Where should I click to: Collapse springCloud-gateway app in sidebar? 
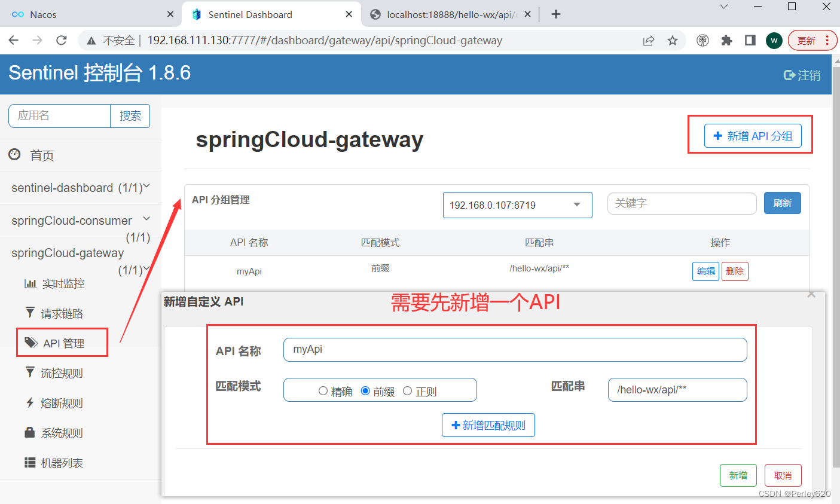[x=80, y=253]
